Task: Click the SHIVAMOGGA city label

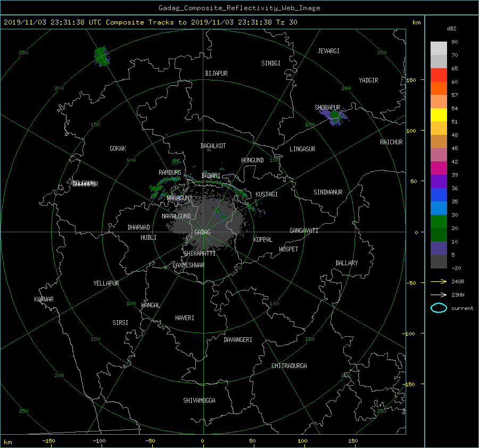Action: pyautogui.click(x=199, y=400)
